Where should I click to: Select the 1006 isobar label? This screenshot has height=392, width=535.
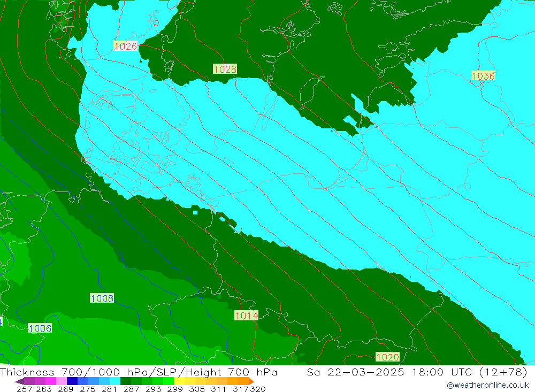pos(40,328)
